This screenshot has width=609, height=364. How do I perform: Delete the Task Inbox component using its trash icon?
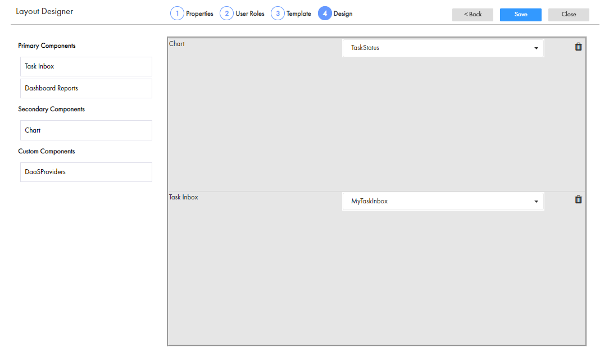(x=578, y=199)
